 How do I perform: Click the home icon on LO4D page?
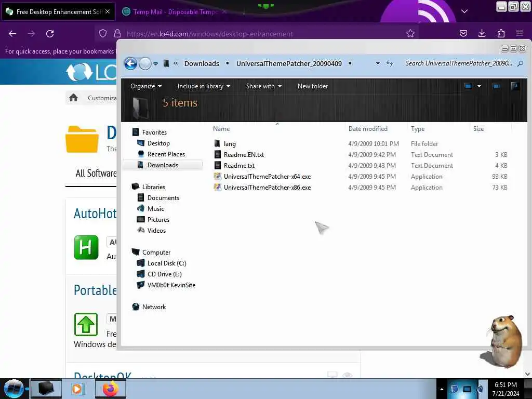pyautogui.click(x=73, y=98)
